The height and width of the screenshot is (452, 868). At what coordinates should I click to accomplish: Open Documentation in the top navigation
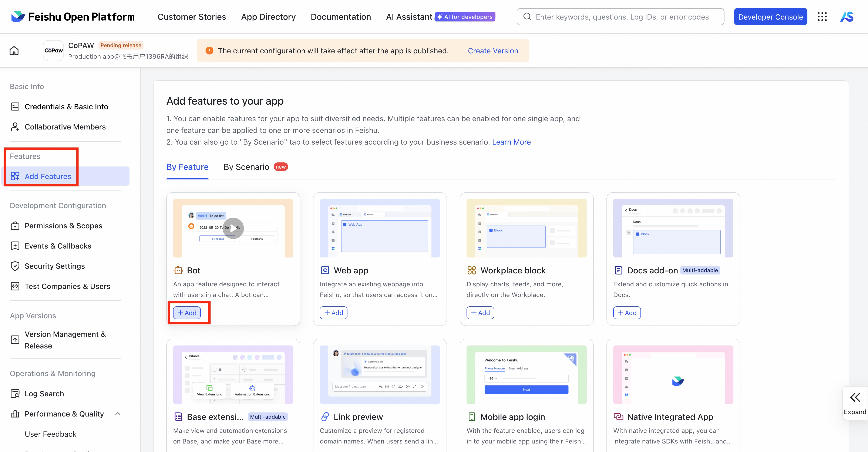click(x=341, y=17)
